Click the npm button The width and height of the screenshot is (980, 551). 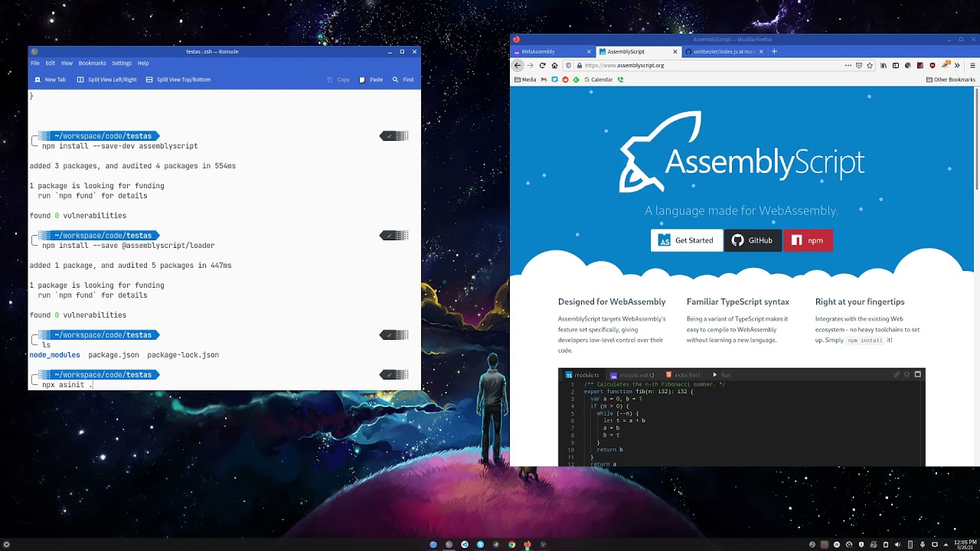point(808,240)
